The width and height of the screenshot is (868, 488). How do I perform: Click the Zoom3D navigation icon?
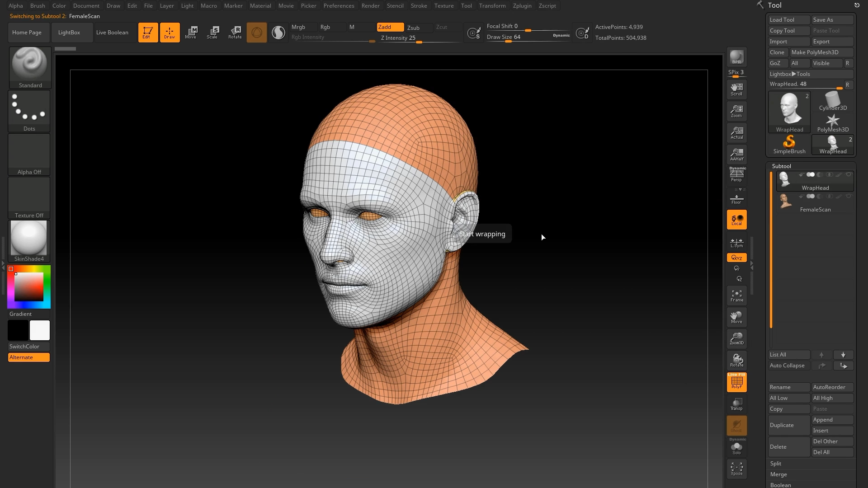point(736,338)
